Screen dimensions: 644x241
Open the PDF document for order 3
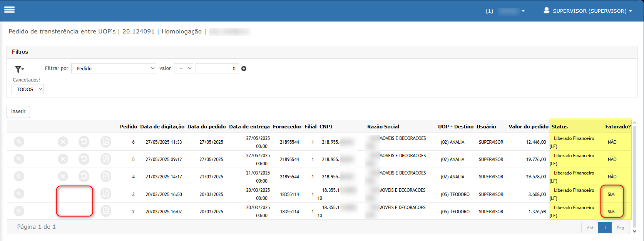tap(106, 194)
